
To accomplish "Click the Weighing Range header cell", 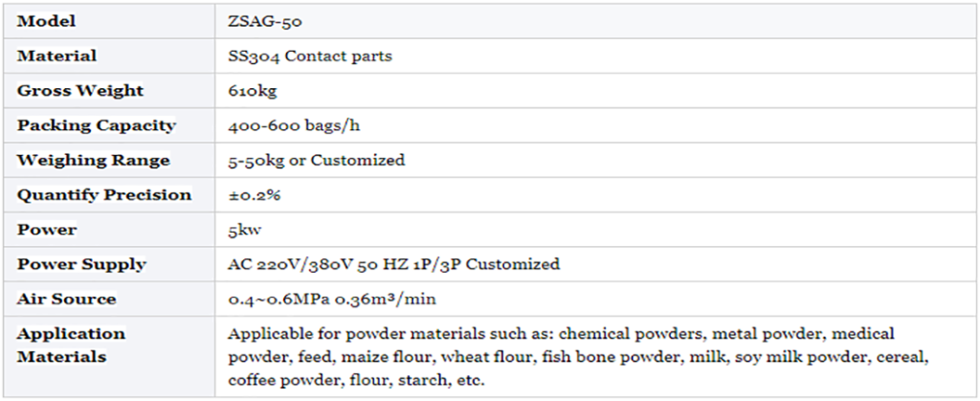I will tap(94, 160).
